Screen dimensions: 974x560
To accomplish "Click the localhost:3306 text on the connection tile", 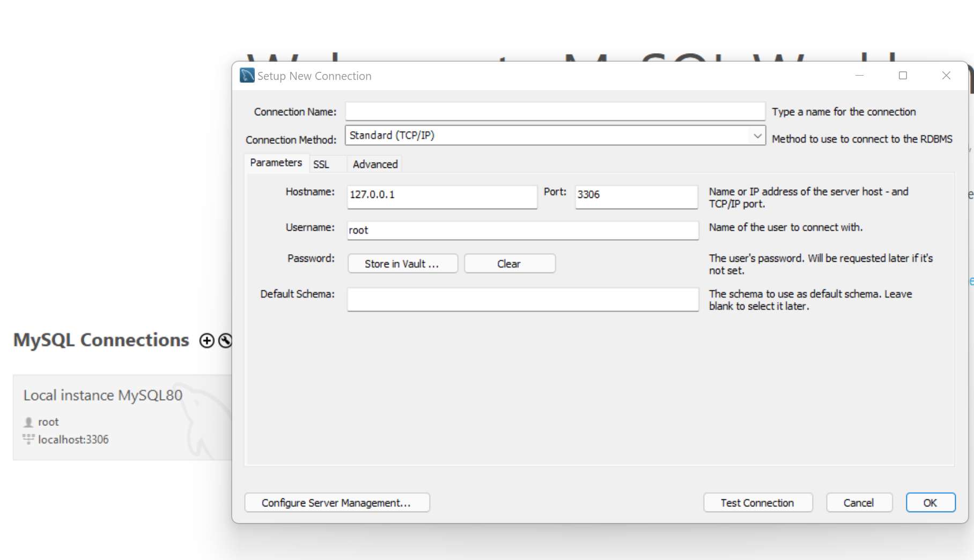I will pos(73,439).
